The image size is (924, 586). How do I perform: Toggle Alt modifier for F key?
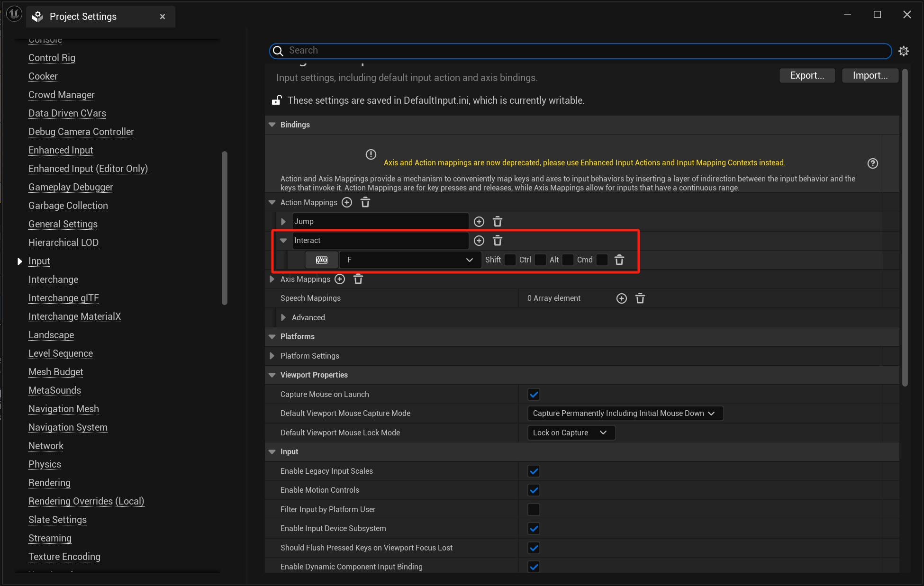[568, 260]
